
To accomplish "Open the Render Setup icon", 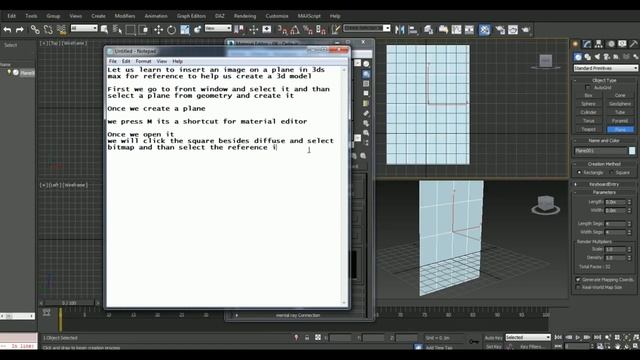I will tap(500, 30).
